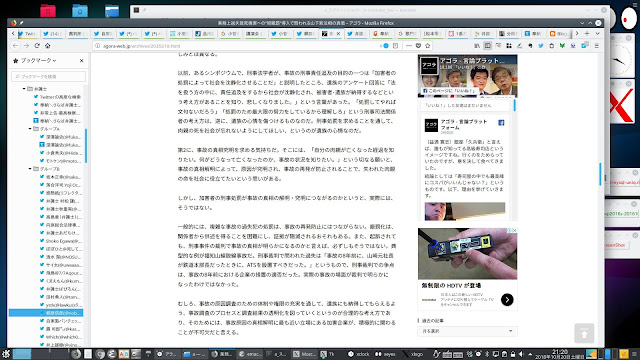Expand hidden system tray icons arrow
Screen dimensions: 640x360
pos(530,354)
